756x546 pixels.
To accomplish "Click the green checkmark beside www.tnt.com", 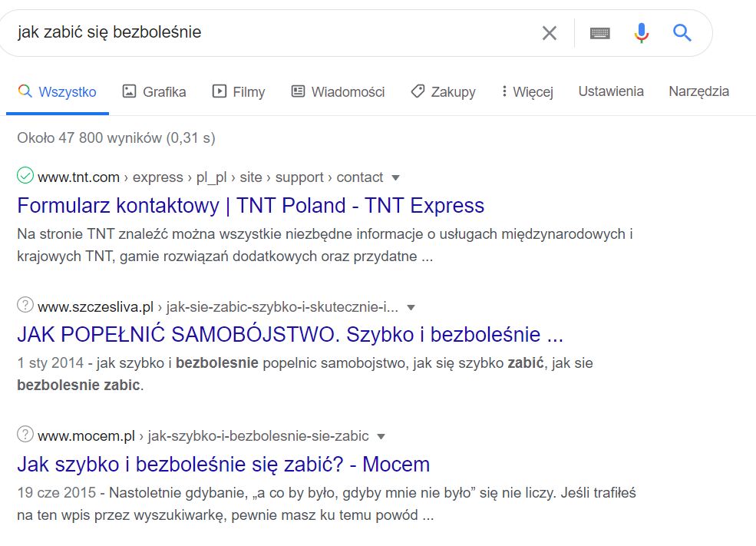I will tap(24, 174).
